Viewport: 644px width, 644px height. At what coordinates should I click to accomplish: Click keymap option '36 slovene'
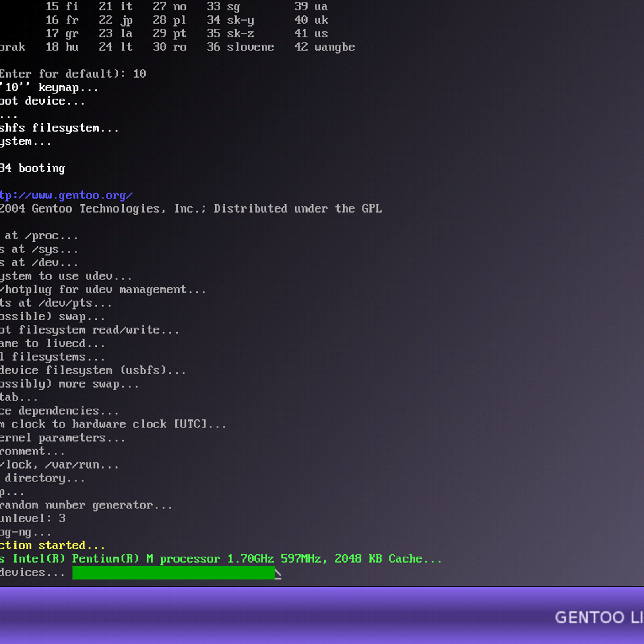point(240,47)
